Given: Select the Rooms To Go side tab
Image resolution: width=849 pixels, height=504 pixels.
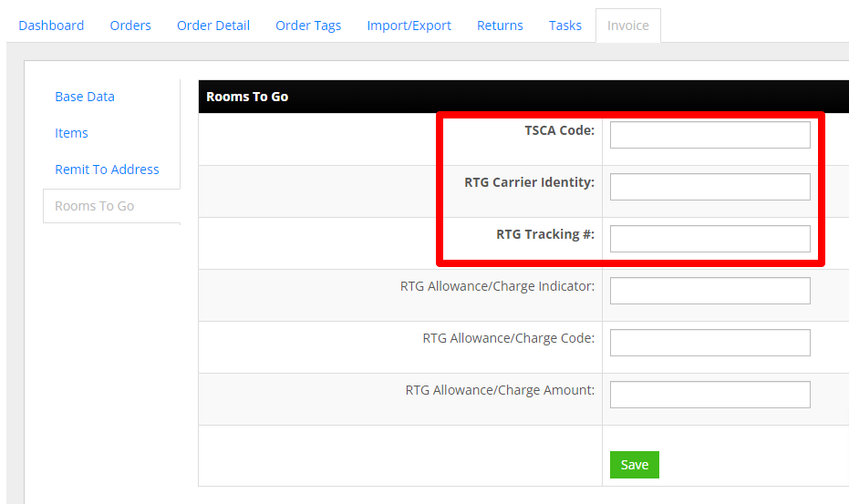Looking at the screenshot, I should (111, 206).
